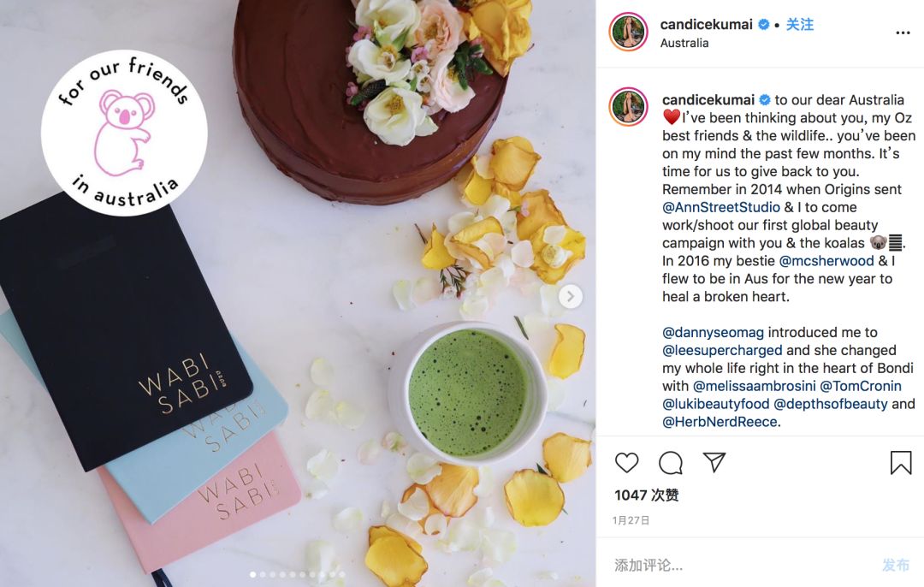924x587 pixels.
Task: Select the second carousel dot indicator
Action: pos(263,574)
